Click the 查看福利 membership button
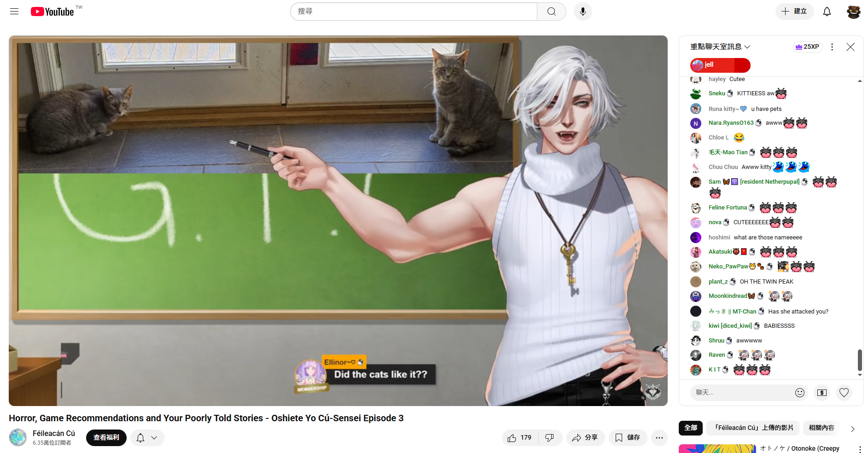This screenshot has width=868, height=453. (106, 438)
